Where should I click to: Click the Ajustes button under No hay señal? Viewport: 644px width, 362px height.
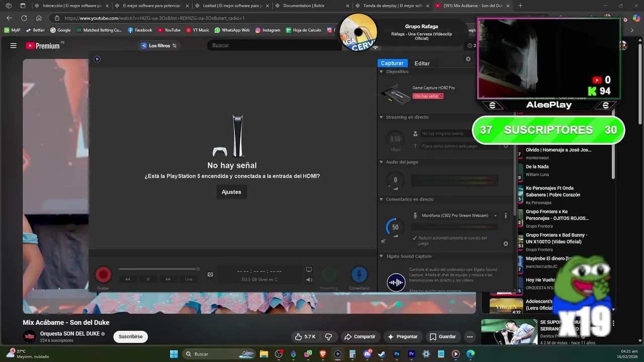coord(231,192)
